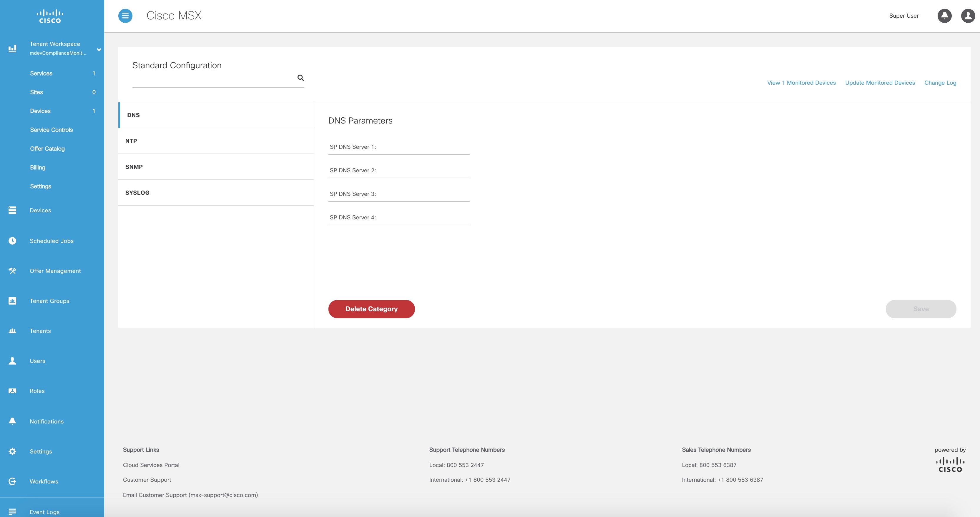The height and width of the screenshot is (517, 980).
Task: Go to Roles
Action: pyautogui.click(x=37, y=391)
